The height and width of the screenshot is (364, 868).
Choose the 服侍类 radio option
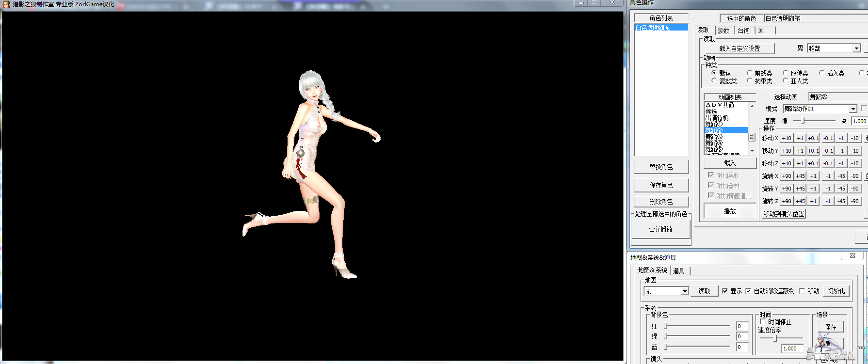[x=785, y=73]
